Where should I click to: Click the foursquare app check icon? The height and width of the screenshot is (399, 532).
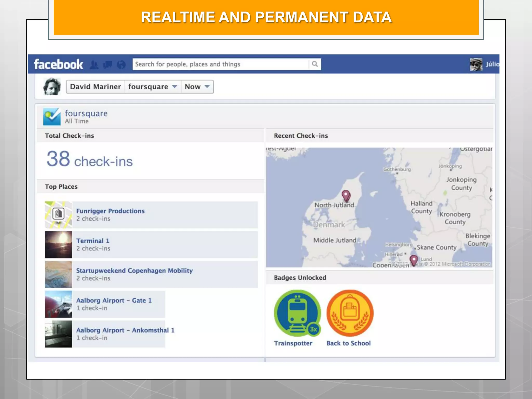[52, 117]
